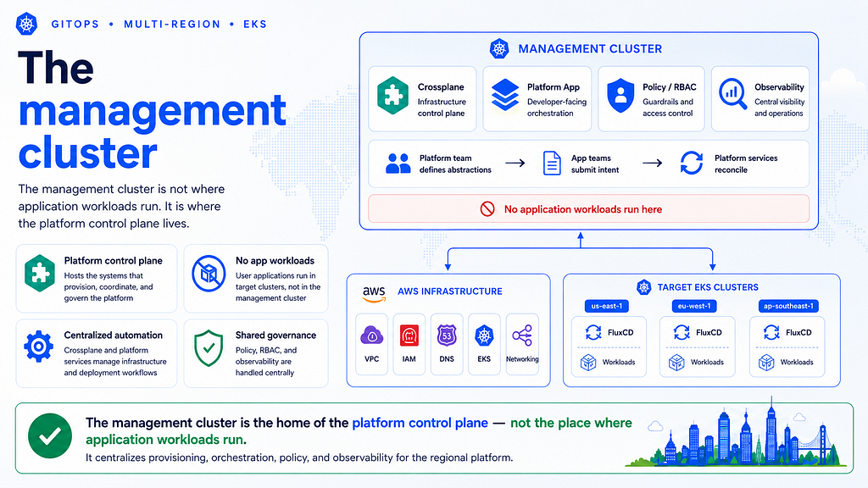Click the 'Centralized automation' card title

pyautogui.click(x=114, y=335)
